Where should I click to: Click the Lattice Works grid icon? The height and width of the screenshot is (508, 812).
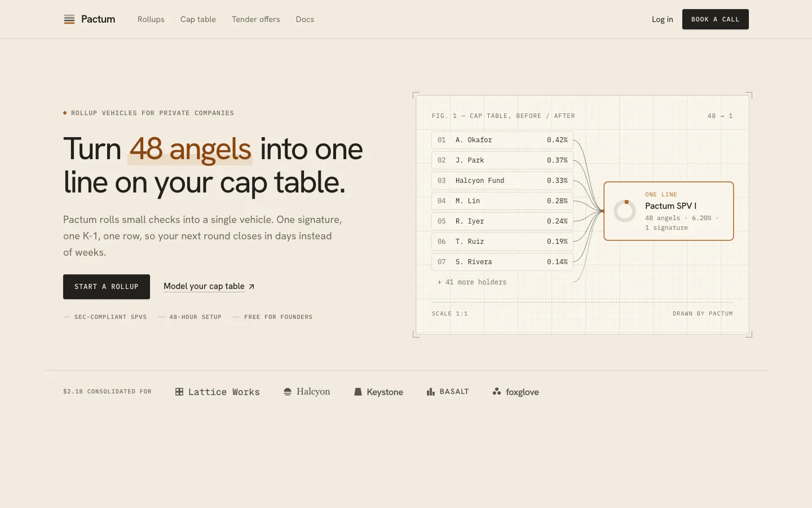coord(179,392)
